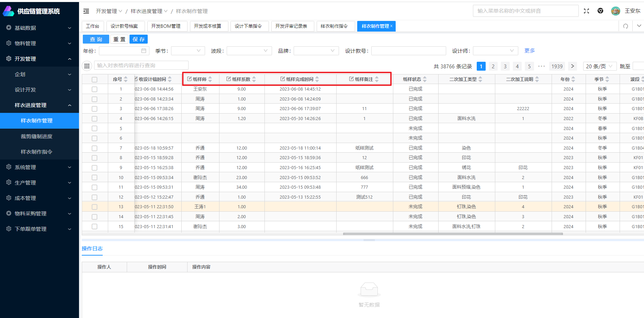This screenshot has width=644, height=318.
Task: Go to next page arrow in pagination
Action: (572, 66)
